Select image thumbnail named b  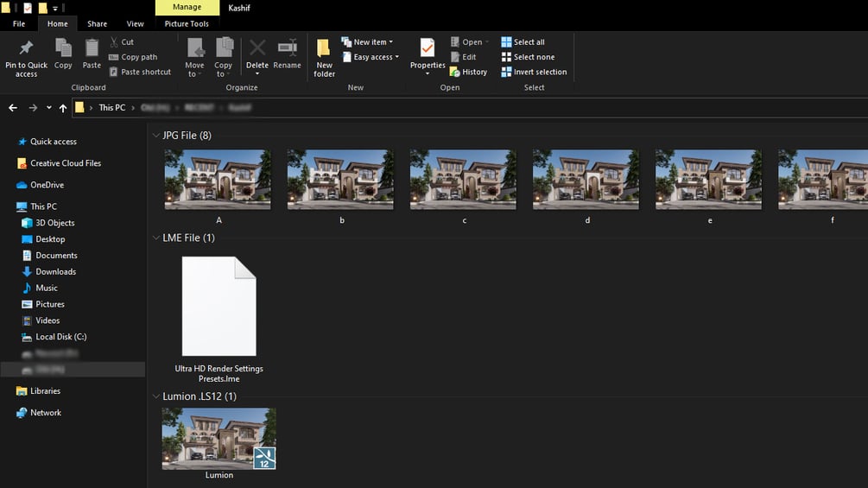[340, 180]
